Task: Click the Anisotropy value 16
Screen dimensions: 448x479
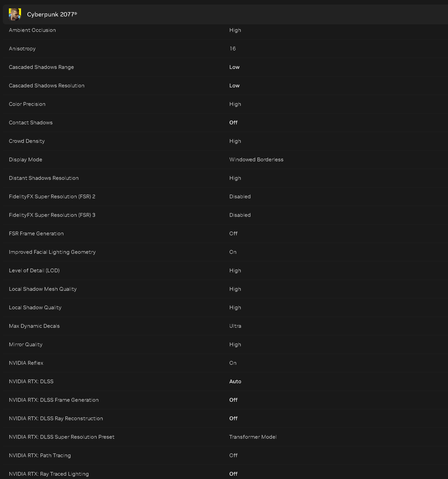Action: [232, 49]
